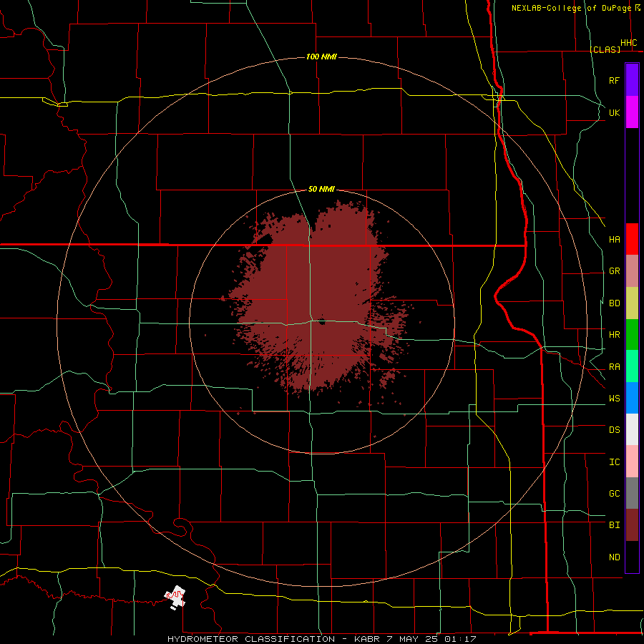Screen dimensions: 644x644
Task: Click the Hydrometeor Classification caption text
Action: pos(321,639)
